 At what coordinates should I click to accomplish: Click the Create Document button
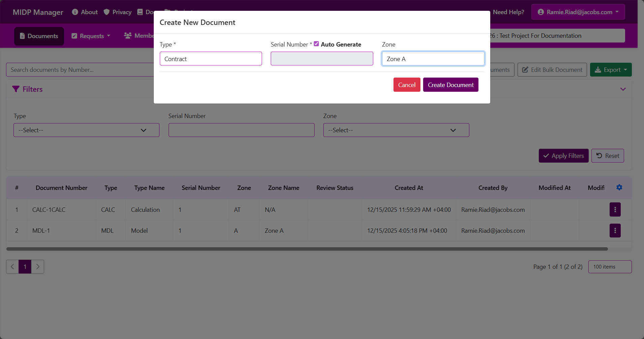450,85
